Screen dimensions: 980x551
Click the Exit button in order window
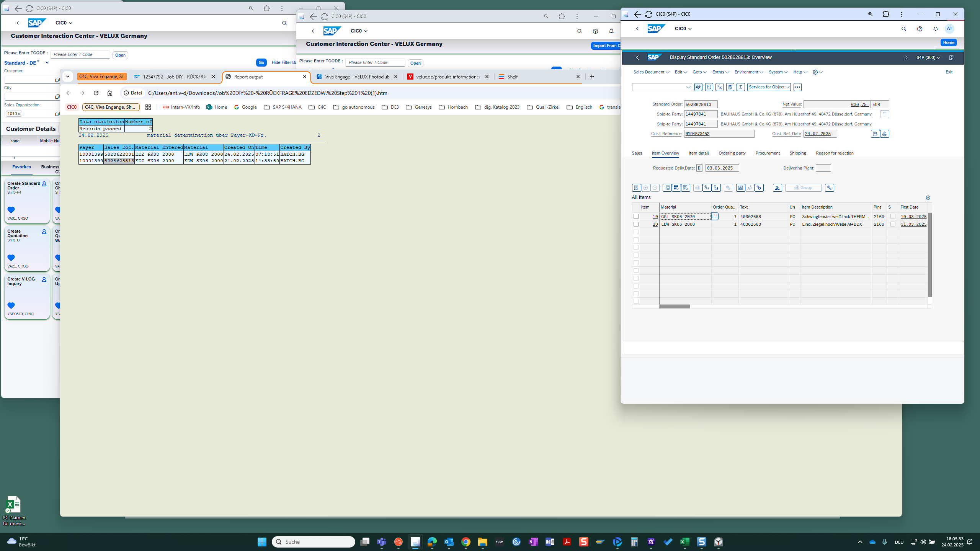tap(949, 72)
